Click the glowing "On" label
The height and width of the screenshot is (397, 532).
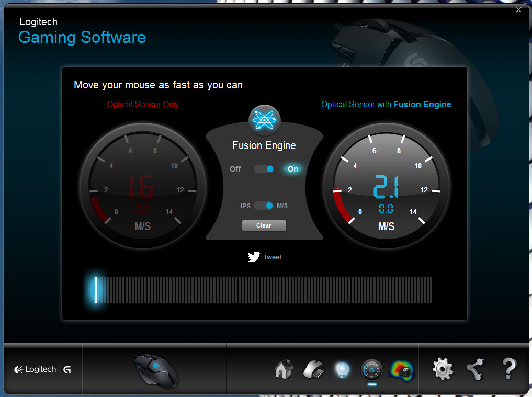[x=293, y=169]
